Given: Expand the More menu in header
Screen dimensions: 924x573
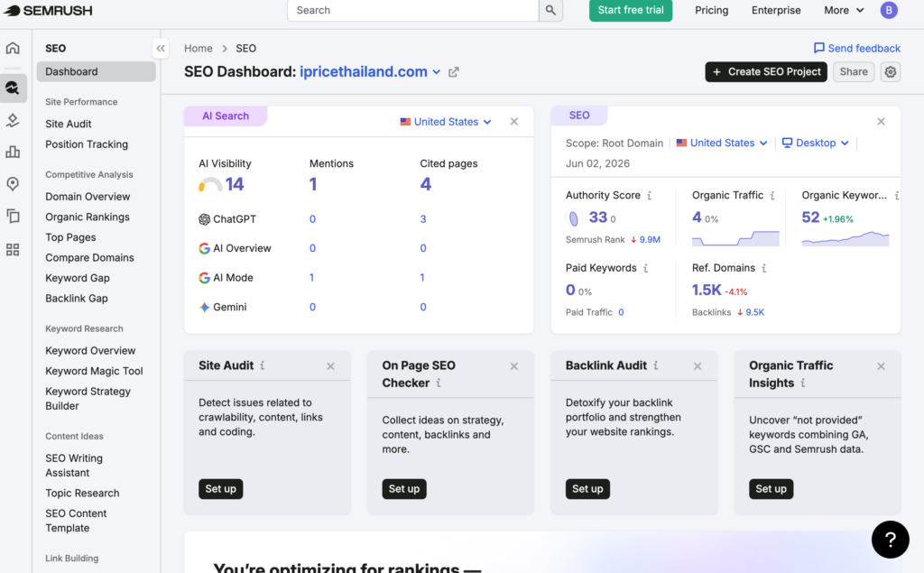Looking at the screenshot, I should pos(844,10).
